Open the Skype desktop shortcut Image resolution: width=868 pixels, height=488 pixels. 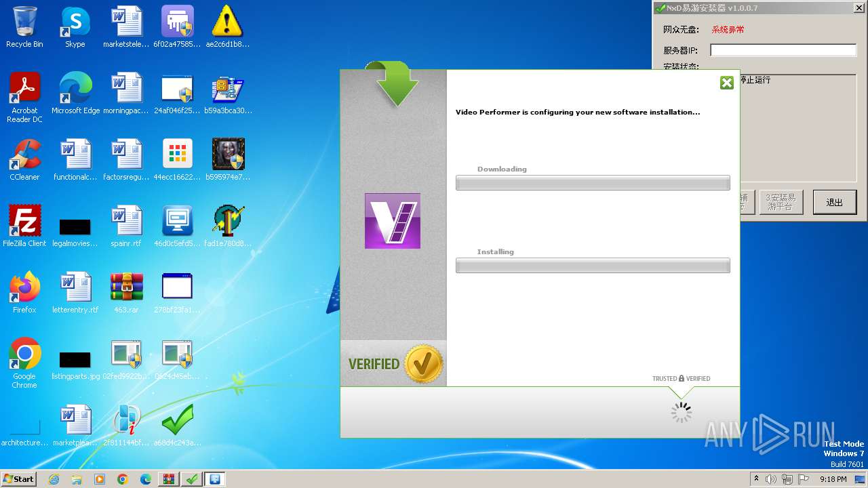[x=75, y=27]
